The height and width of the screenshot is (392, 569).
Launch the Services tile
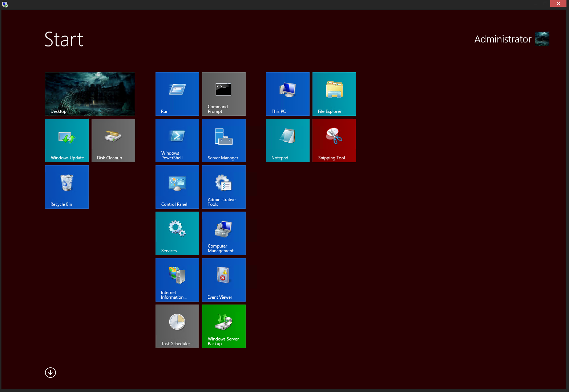pos(177,233)
